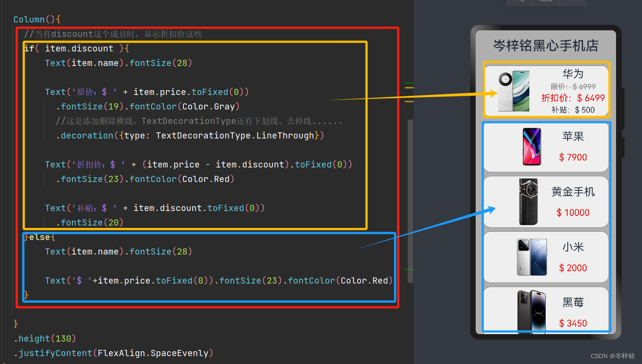
Task: Click the $ 3450 price
Action: (x=573, y=324)
